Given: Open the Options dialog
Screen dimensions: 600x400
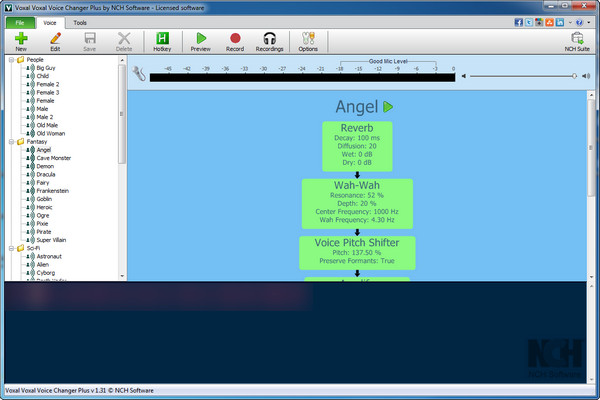Looking at the screenshot, I should coord(308,38).
